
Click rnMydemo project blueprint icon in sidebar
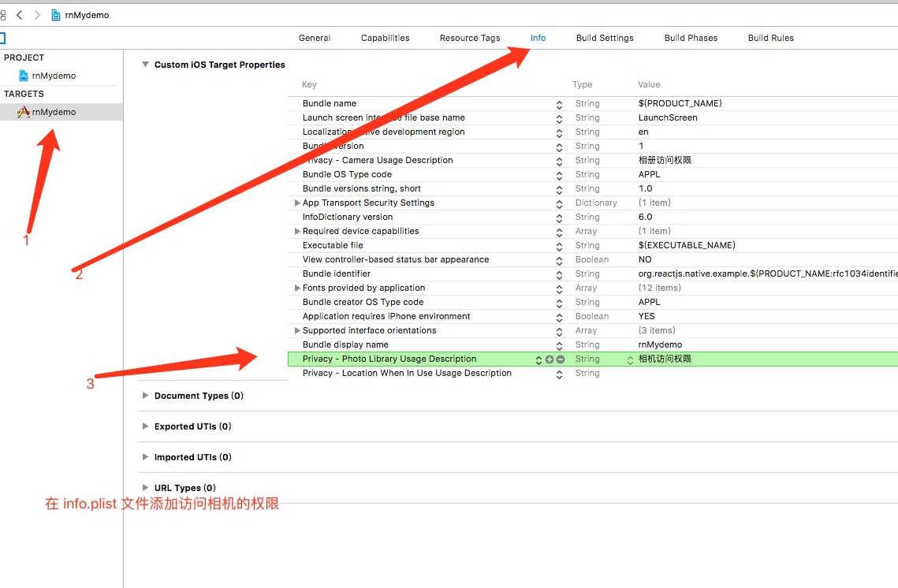coord(24,76)
